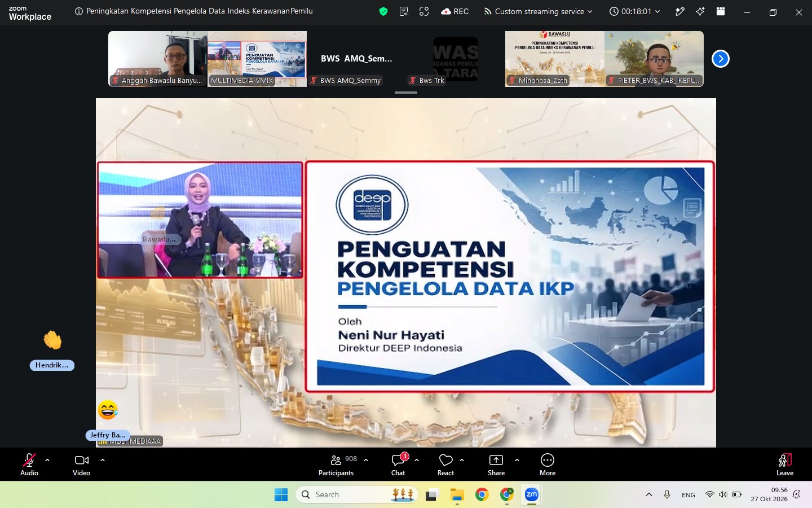This screenshot has width=812, height=508.
Task: Select the PIETER_BWS_KAB_KEPU video thumbnail
Action: 654,59
